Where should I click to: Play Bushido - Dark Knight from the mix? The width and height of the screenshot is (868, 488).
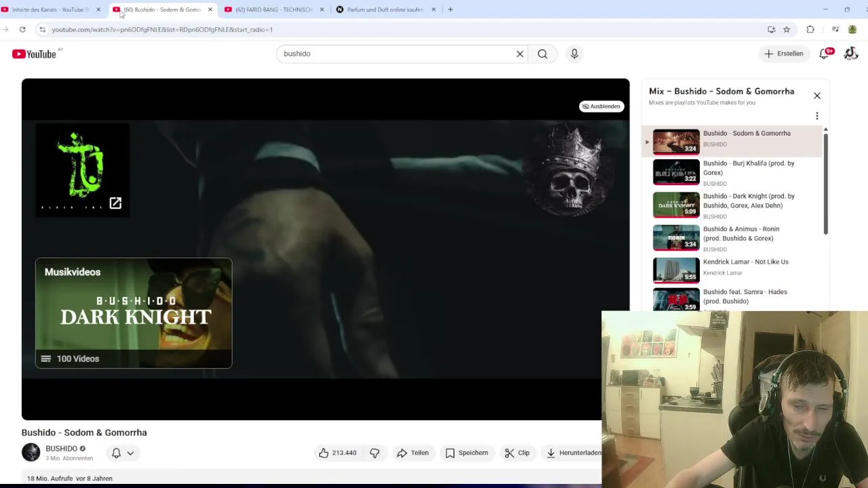point(732,206)
